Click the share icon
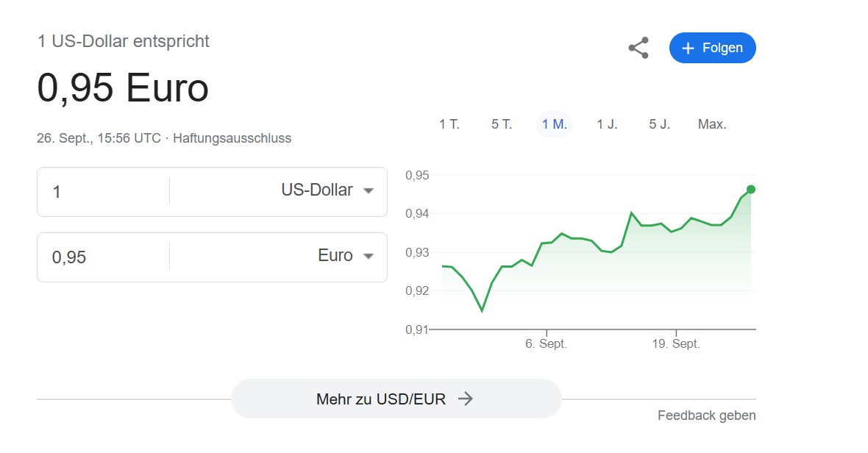The width and height of the screenshot is (868, 453). [x=638, y=48]
